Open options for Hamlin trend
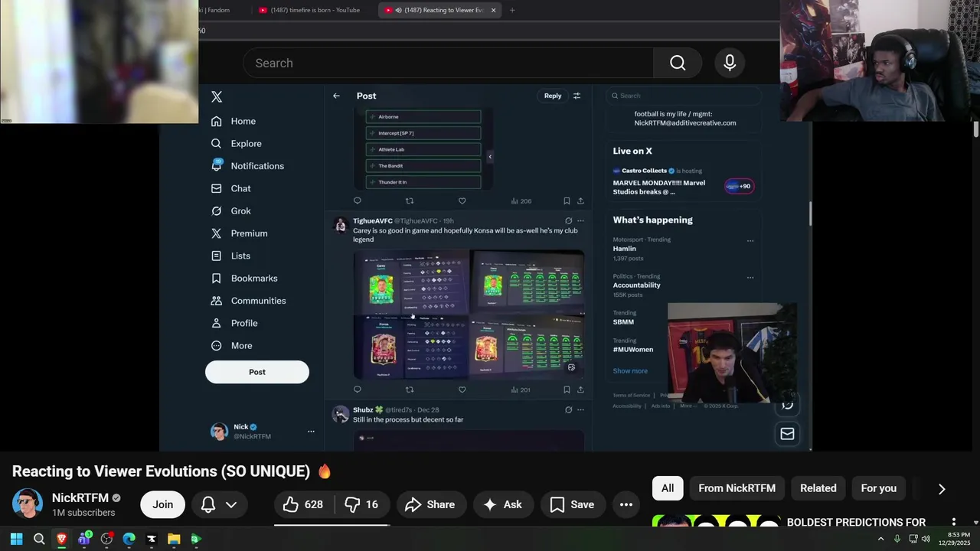Viewport: 980px width, 551px height. 750,240
